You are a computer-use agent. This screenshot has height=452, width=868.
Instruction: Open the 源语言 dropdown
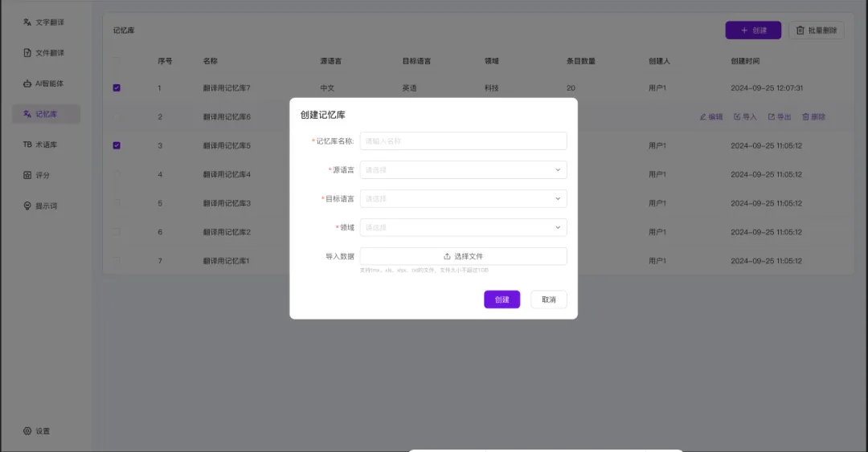click(464, 170)
